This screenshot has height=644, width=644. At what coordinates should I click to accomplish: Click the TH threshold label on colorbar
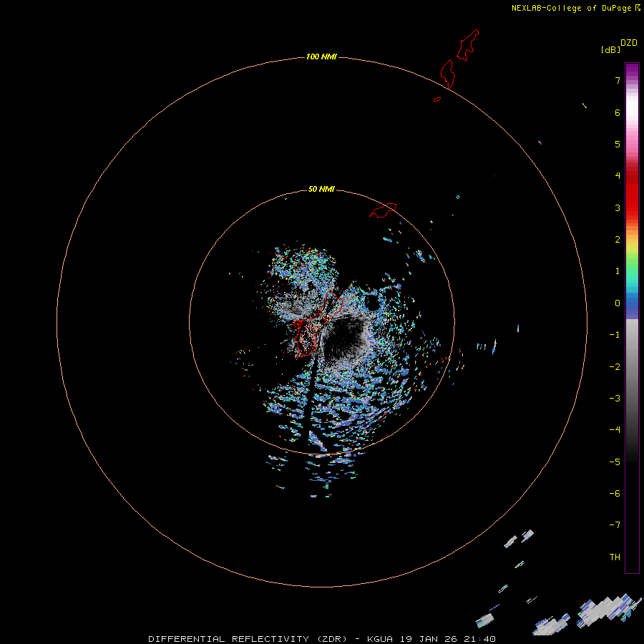coord(615,557)
